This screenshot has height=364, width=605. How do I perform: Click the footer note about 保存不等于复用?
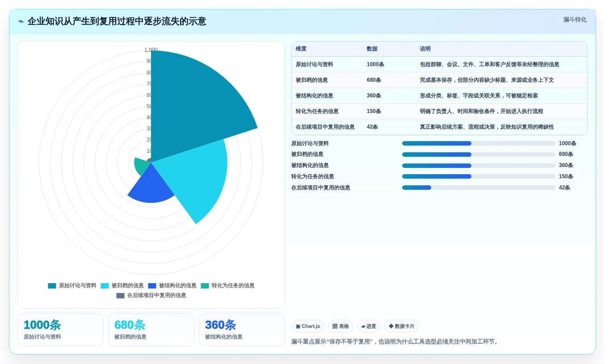395,342
